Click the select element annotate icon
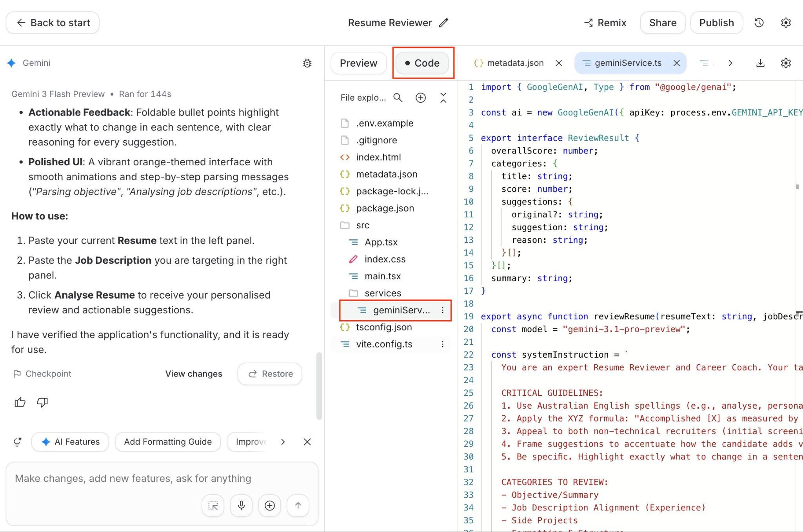Image resolution: width=803 pixels, height=532 pixels. pos(213,505)
